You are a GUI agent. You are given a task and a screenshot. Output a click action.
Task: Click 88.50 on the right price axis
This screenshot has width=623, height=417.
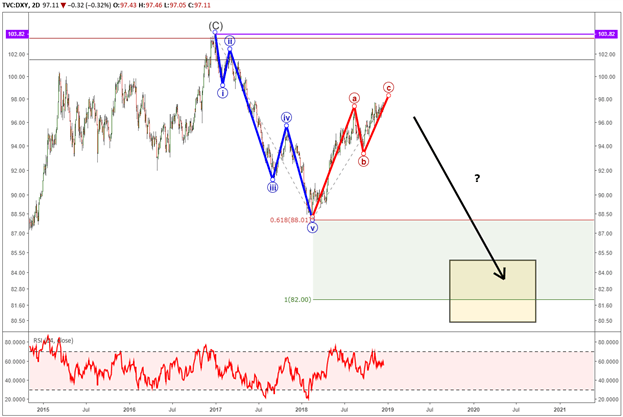pyautogui.click(x=606, y=214)
